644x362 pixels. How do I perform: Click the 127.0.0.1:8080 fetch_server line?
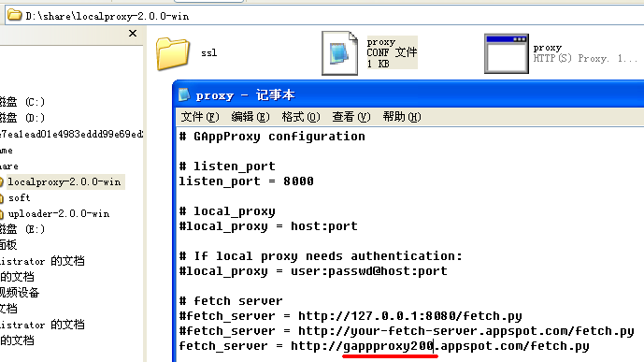[x=351, y=315]
